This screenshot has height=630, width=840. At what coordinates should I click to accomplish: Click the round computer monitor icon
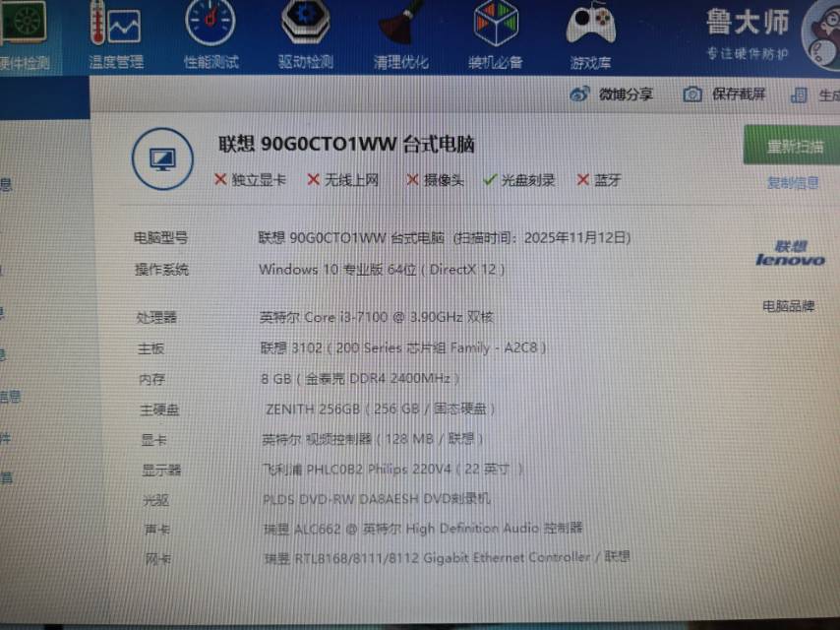[x=160, y=157]
